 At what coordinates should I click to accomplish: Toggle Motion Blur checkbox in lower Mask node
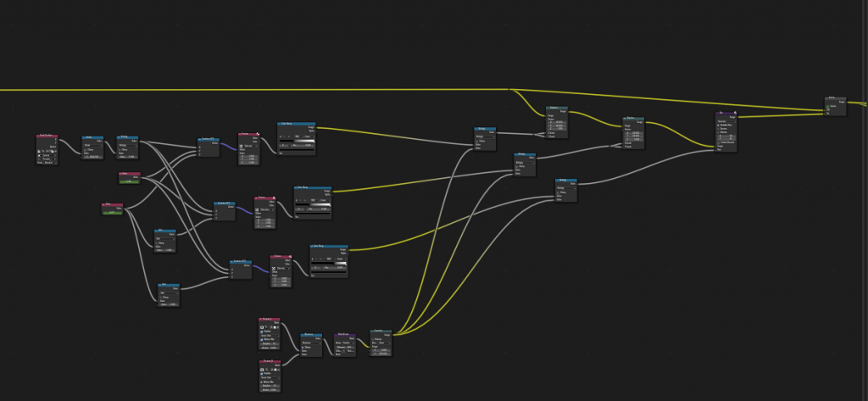(x=263, y=382)
